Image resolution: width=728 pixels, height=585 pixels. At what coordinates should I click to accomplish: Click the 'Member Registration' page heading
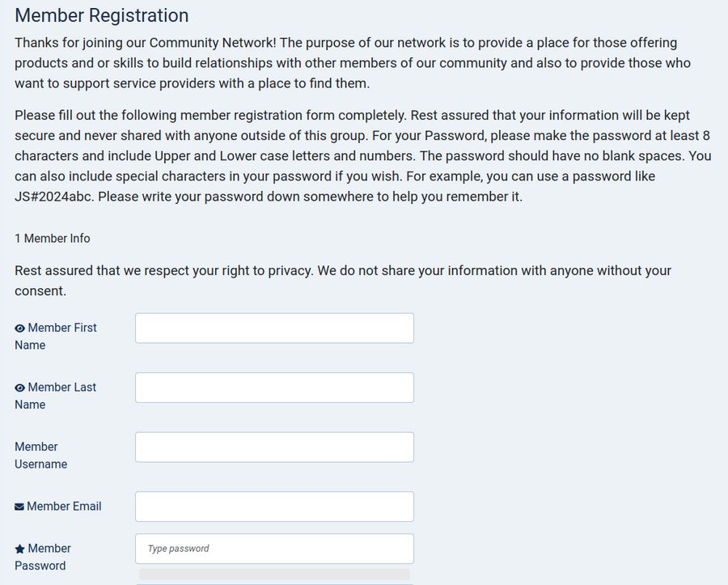tap(102, 15)
